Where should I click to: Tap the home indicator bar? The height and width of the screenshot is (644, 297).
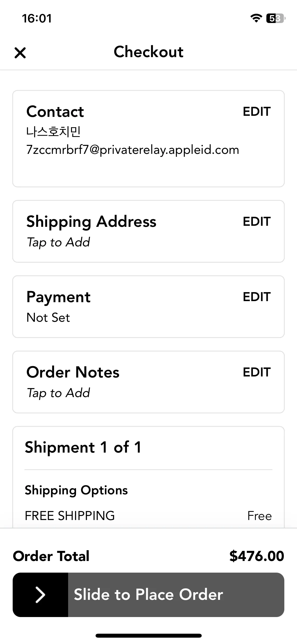pyautogui.click(x=148, y=636)
